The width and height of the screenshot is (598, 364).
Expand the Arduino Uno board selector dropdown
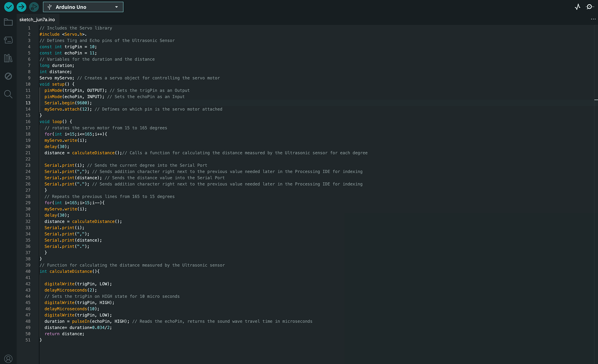pos(83,7)
